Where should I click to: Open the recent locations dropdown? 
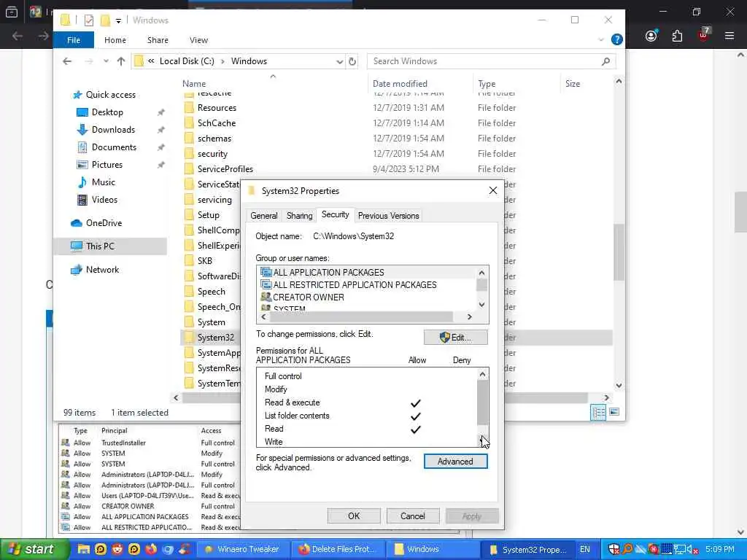click(106, 61)
